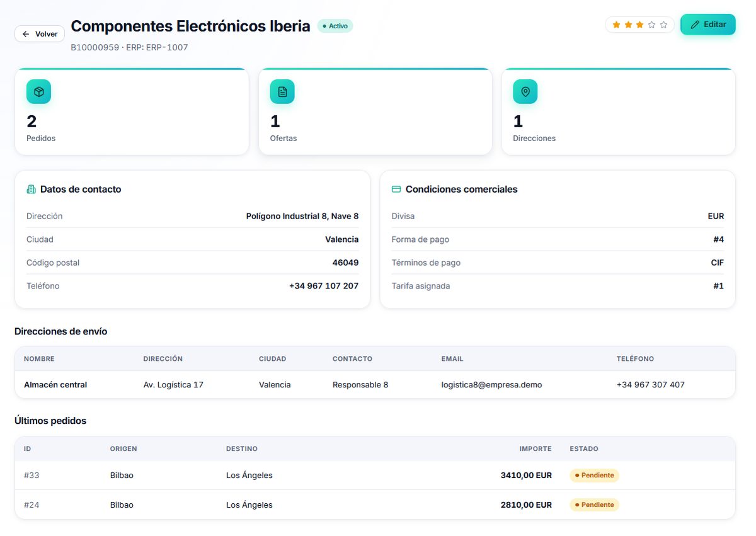Click the DESTINO column header
756x536 pixels.
pos(242,449)
